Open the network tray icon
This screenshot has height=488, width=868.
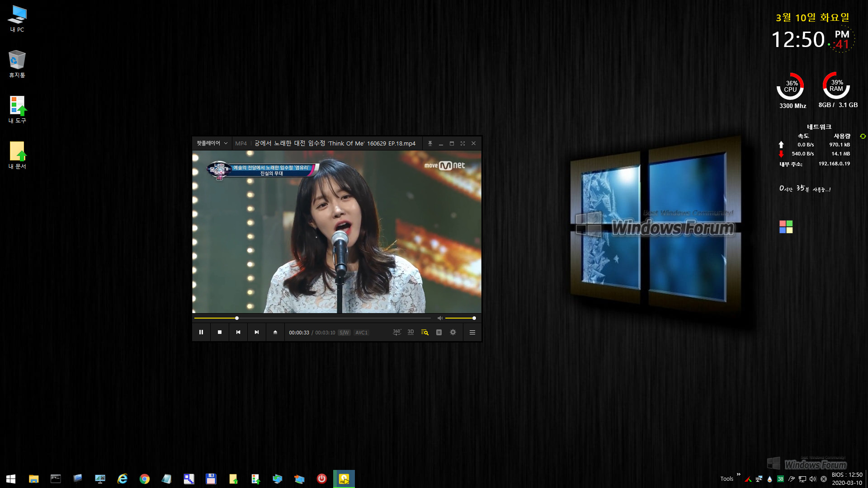802,479
